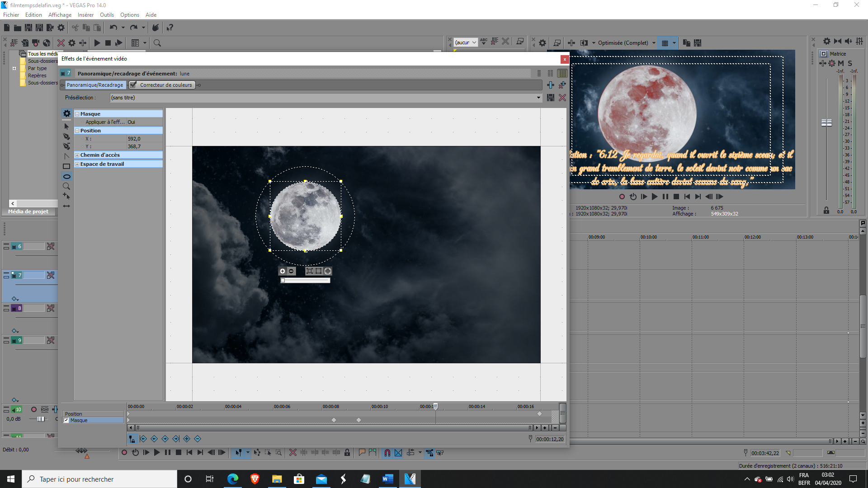Expand the Par type media folder

(14, 69)
